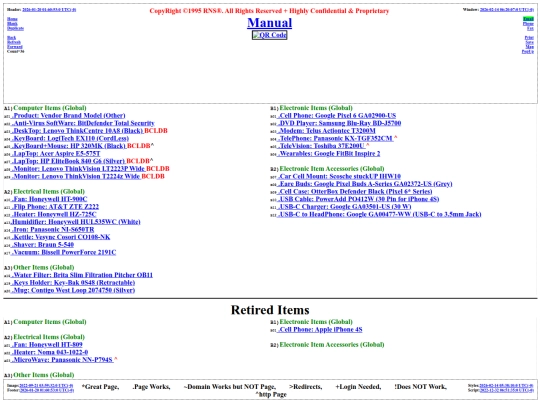Image resolution: width=540 pixels, height=405 pixels.
Task: Open Vacuum: Bissell PowerForce 2191C
Action: click(64, 252)
